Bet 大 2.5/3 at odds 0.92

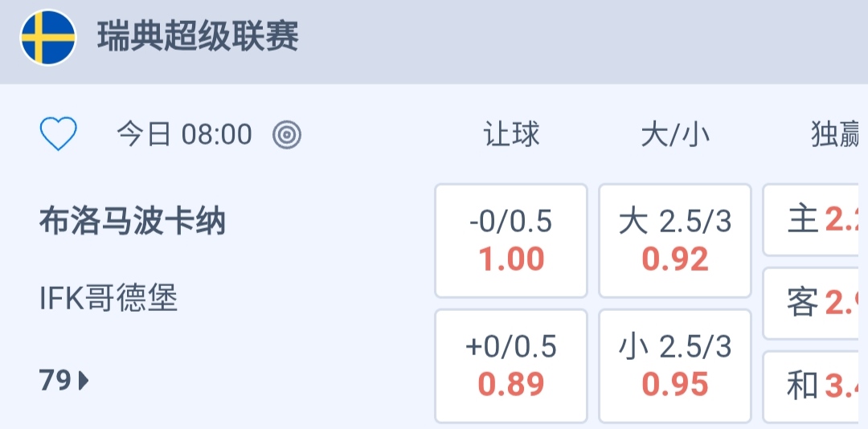click(675, 241)
